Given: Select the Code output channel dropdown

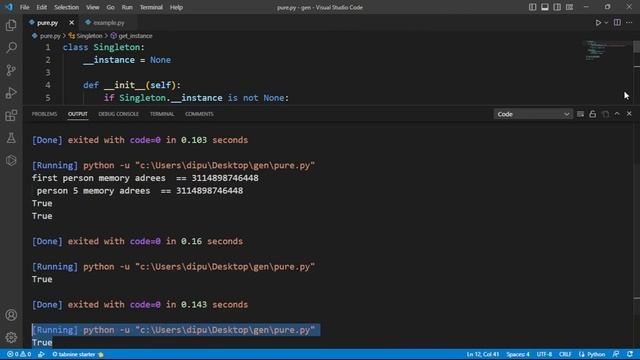Looking at the screenshot, I should 533,114.
